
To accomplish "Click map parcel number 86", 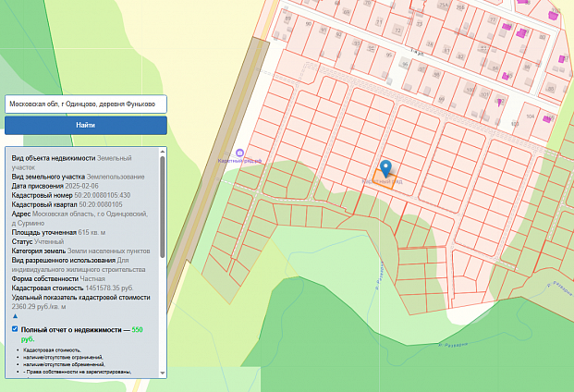I will click(x=527, y=67).
